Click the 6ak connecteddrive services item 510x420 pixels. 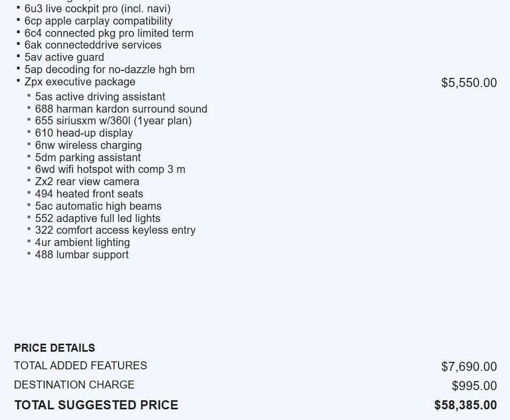pos(93,45)
